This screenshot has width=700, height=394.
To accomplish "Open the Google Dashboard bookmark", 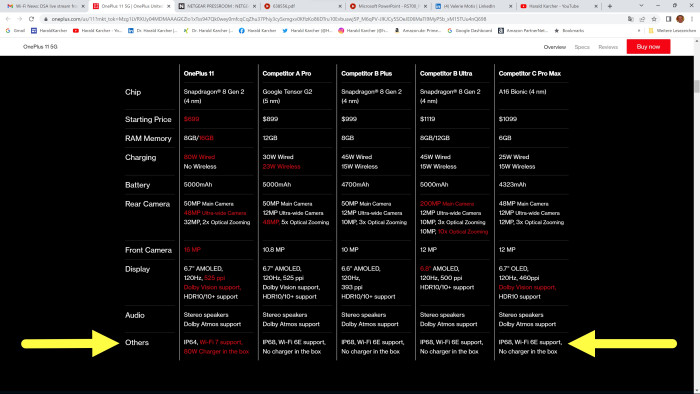I will click(470, 30).
